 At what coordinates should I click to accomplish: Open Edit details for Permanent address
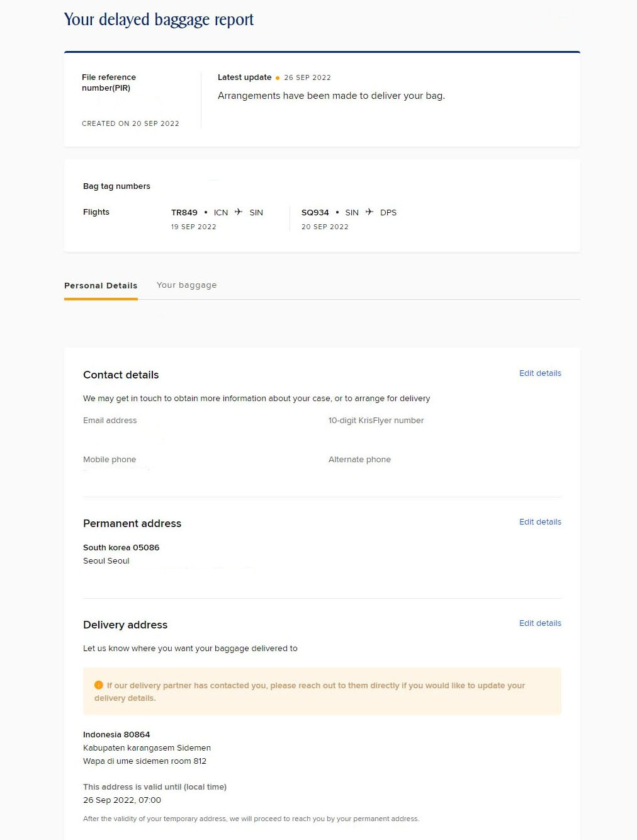(x=539, y=521)
